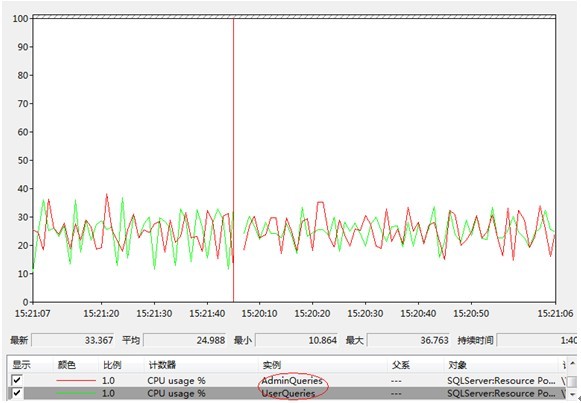The width and height of the screenshot is (581, 403).
Task: Select the AdminQueries instance name
Action: click(292, 381)
